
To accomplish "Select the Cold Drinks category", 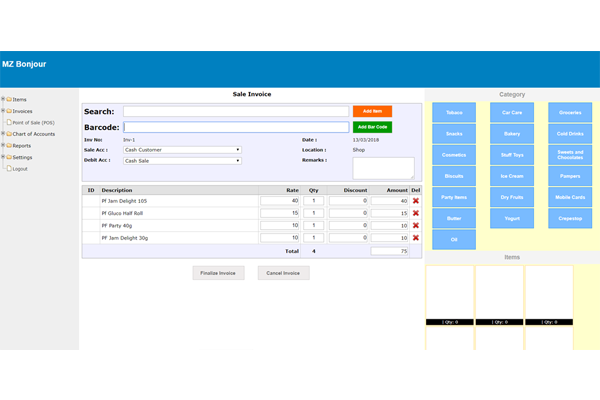I will click(x=570, y=133).
